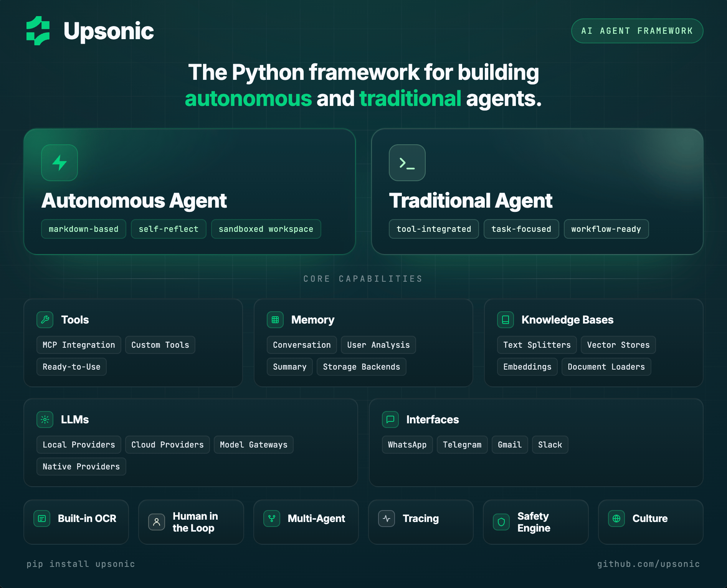Click the Built-in OCR label
This screenshot has height=588, width=727.
pos(87,519)
